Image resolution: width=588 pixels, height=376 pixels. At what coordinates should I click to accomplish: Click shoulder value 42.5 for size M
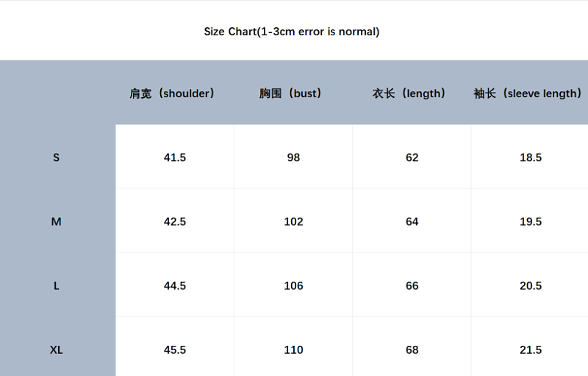[175, 221]
